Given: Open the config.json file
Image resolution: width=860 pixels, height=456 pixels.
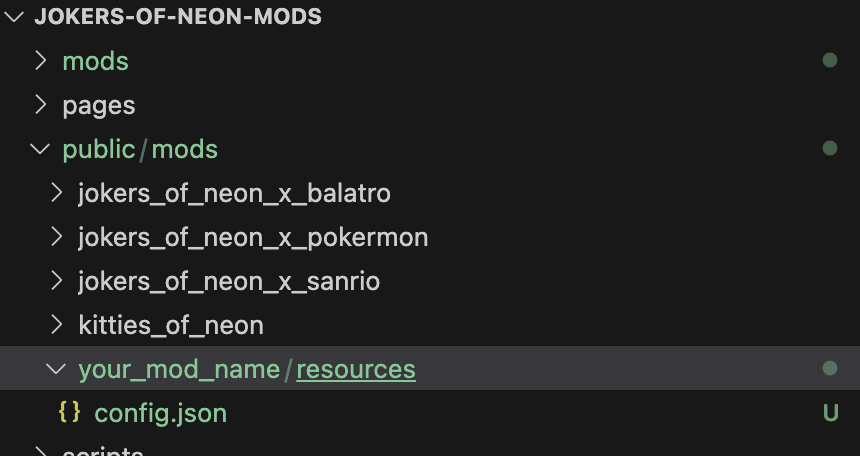Looking at the screenshot, I should (x=160, y=413).
